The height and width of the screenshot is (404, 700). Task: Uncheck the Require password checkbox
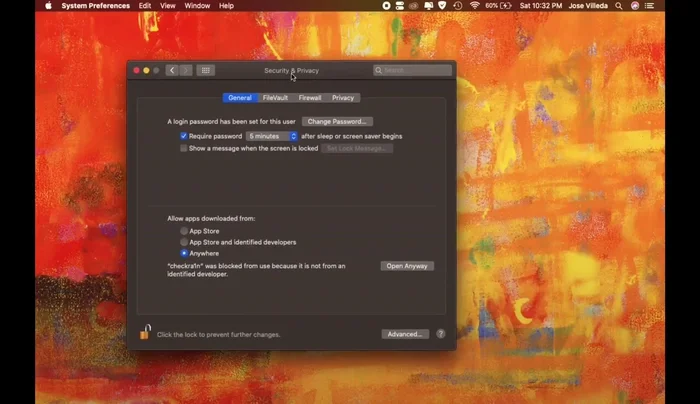coord(184,136)
